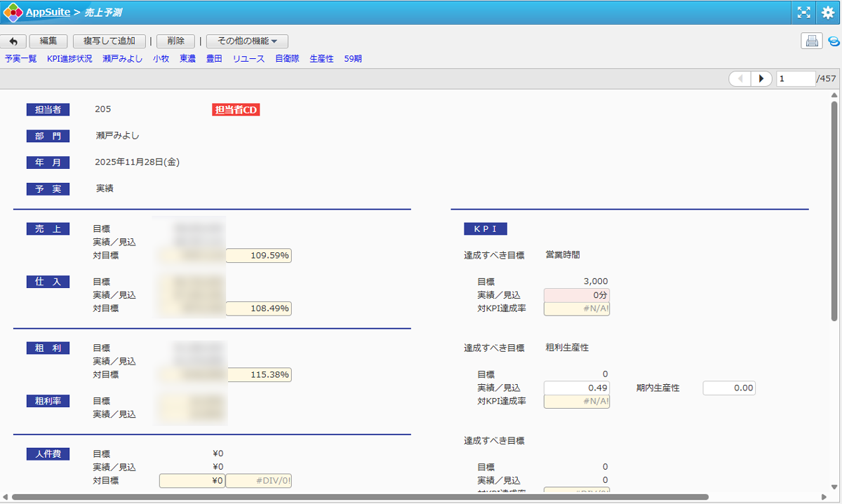Toggle the fullscreen expand icon
The width and height of the screenshot is (842, 504).
804,12
